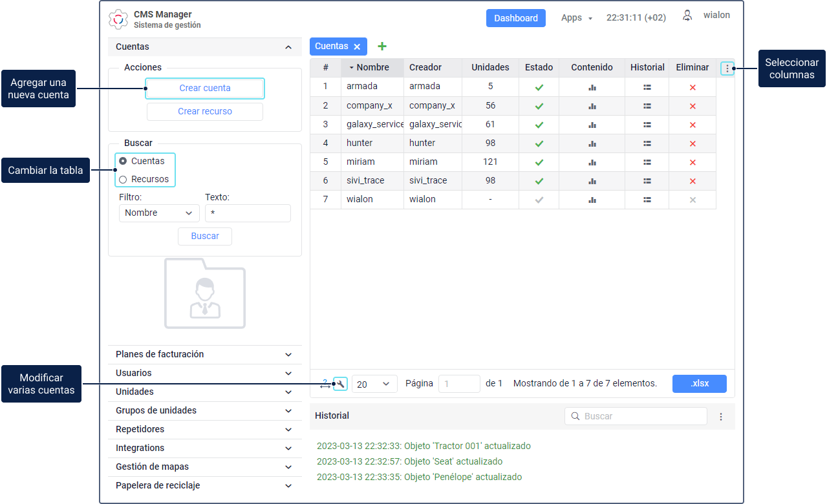Delete the hunter account via red X
Image resolution: width=827 pixels, height=504 pixels.
click(x=693, y=143)
